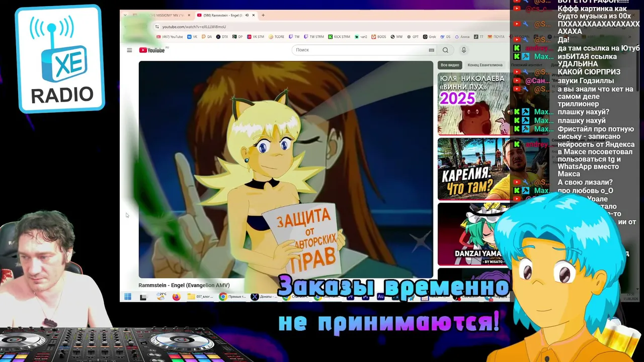Open Adobe Audition from the taskbar
This screenshot has height=362, width=644.
click(381, 297)
